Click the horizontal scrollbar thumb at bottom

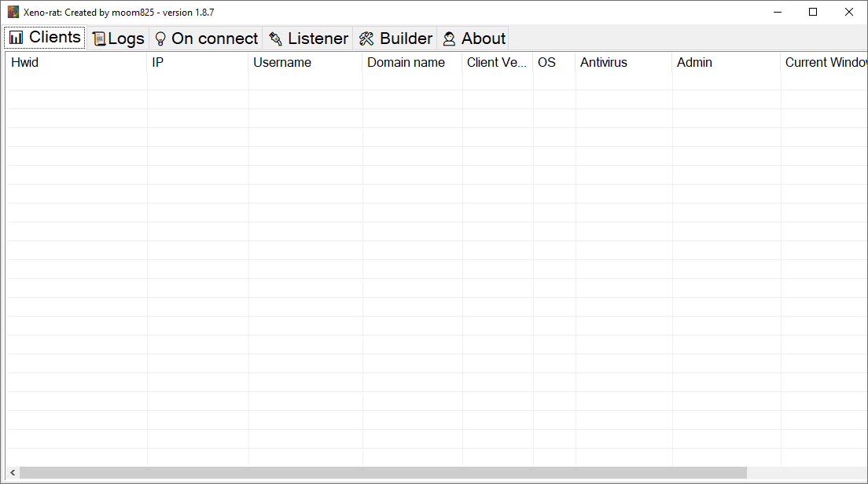[x=383, y=473]
